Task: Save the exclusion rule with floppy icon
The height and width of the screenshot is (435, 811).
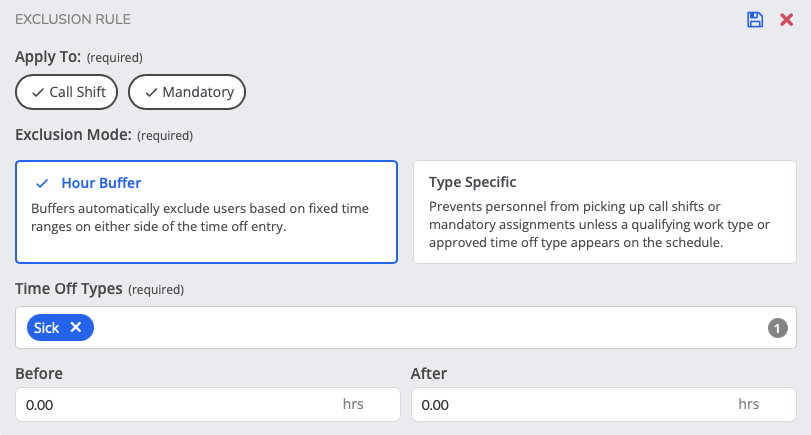Action: (755, 20)
